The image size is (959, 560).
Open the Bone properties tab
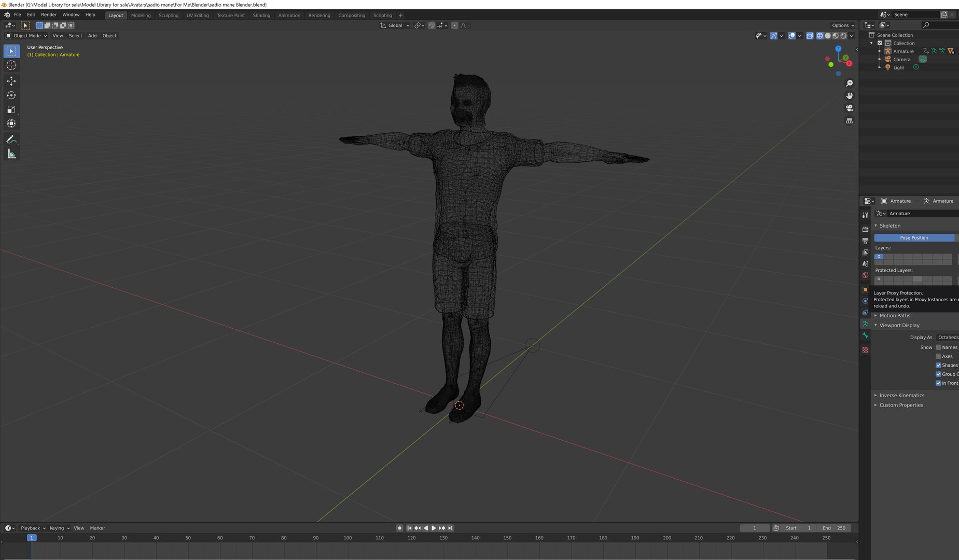(865, 335)
